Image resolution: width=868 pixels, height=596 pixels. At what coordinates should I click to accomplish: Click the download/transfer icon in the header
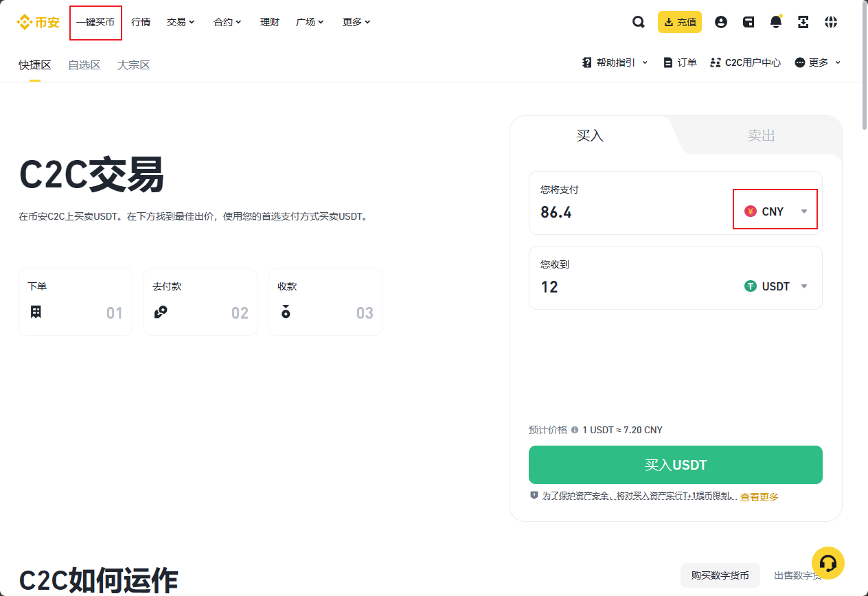pos(803,21)
